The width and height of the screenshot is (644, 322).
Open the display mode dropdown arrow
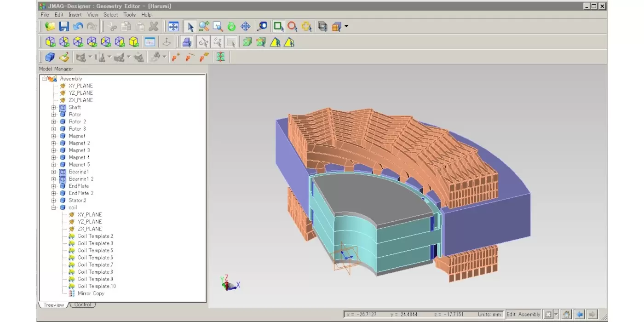pos(346,27)
